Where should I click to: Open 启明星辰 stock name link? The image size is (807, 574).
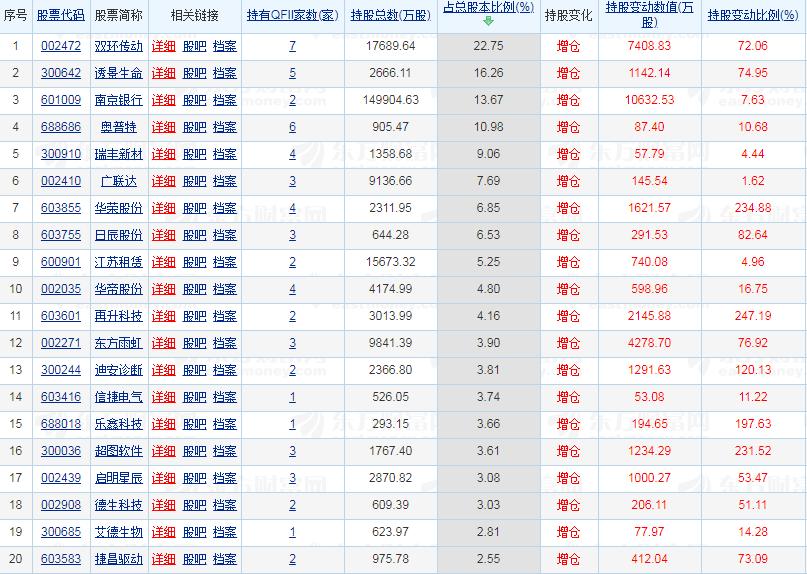coord(118,478)
